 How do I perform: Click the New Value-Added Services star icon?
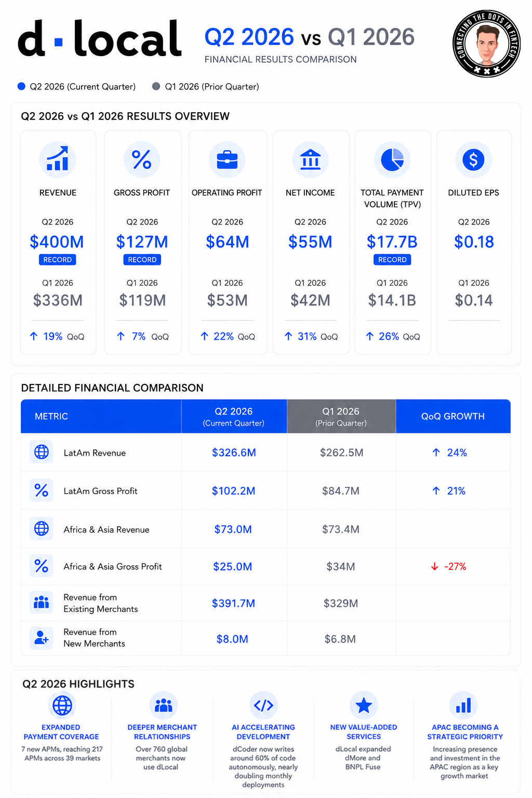(x=364, y=706)
